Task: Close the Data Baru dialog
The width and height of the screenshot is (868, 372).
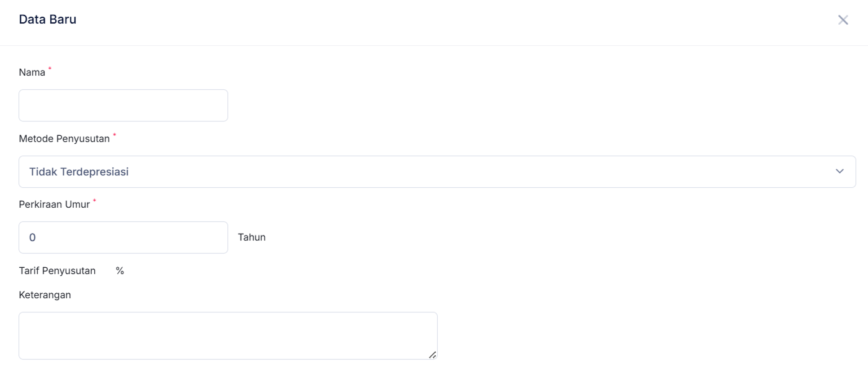Action: pos(843,20)
